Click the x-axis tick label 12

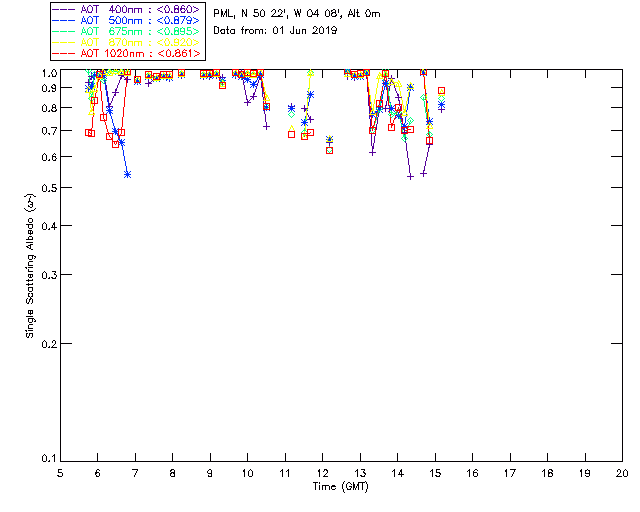pos(322,471)
